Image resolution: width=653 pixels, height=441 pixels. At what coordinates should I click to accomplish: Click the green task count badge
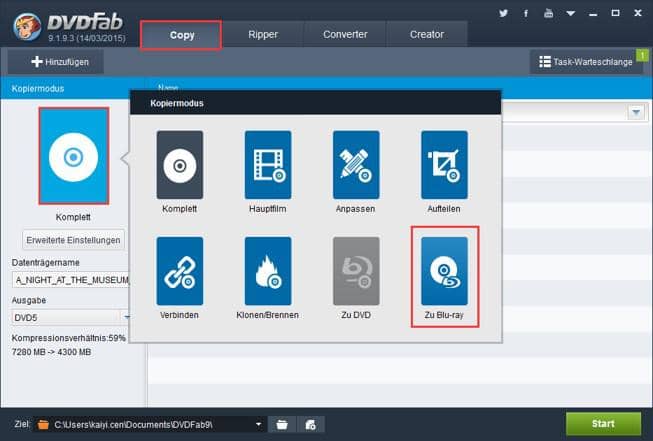pyautogui.click(x=642, y=55)
